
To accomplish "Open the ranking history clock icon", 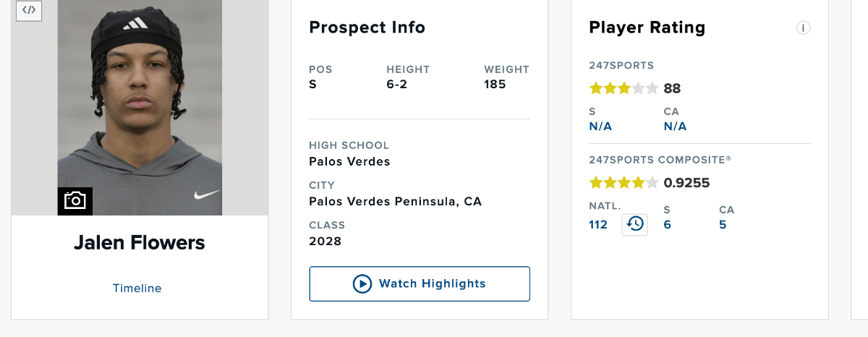I will tap(635, 224).
